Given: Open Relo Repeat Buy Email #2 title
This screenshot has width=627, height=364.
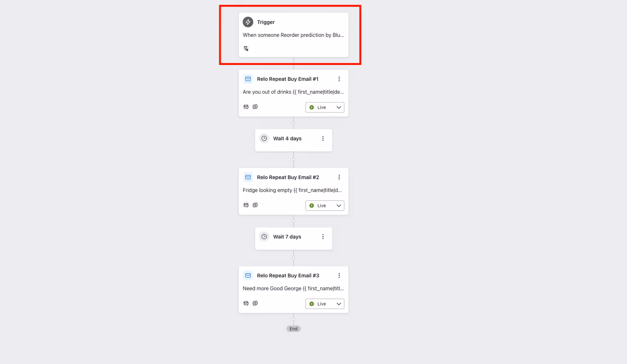Looking at the screenshot, I should coord(288,177).
